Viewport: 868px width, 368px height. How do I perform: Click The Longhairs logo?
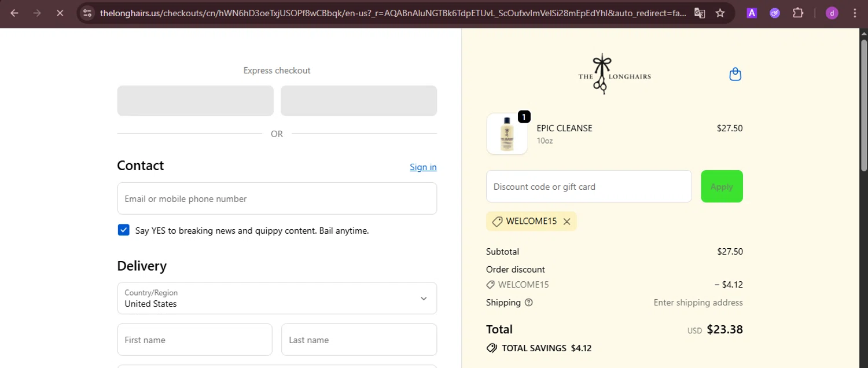(x=614, y=75)
